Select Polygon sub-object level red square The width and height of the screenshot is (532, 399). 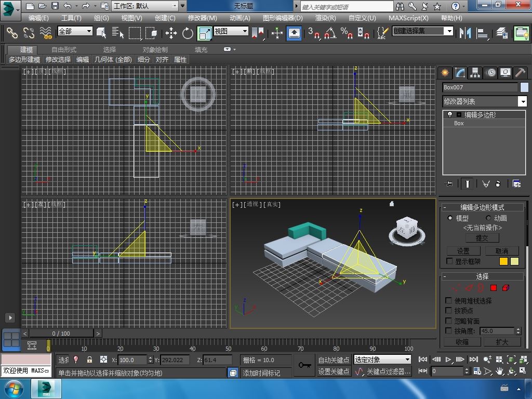pyautogui.click(x=493, y=288)
